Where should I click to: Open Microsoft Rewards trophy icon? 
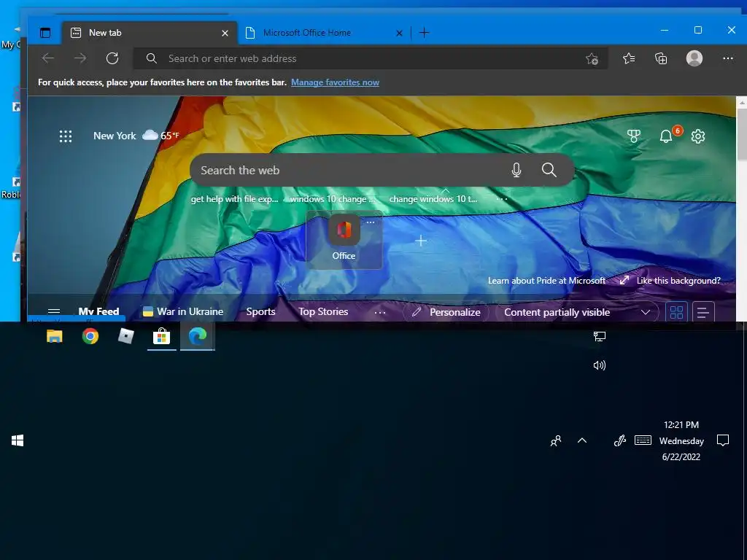click(x=634, y=136)
